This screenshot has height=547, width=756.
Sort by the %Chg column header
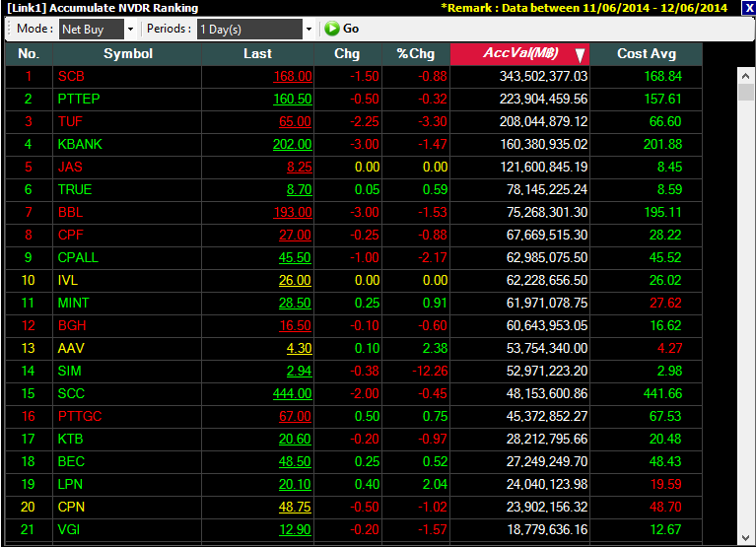pos(416,53)
